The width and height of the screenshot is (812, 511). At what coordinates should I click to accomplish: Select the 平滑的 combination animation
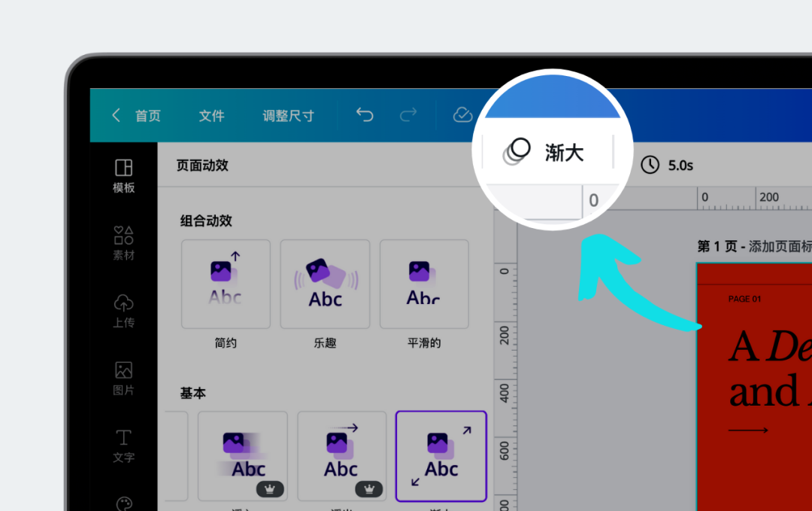424,284
